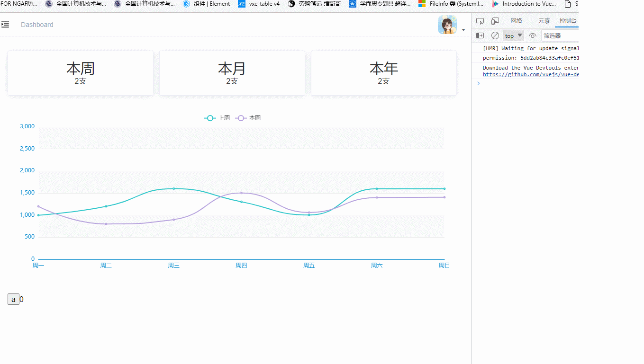Toggle the 上周 series in chart legend
This screenshot has height=364, width=644.
(x=217, y=118)
